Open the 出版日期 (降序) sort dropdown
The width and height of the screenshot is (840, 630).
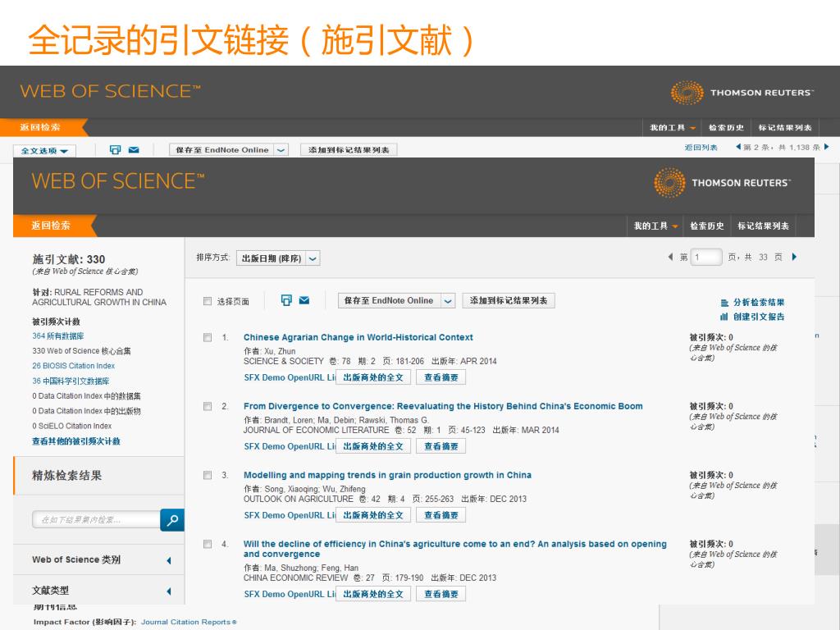(278, 258)
